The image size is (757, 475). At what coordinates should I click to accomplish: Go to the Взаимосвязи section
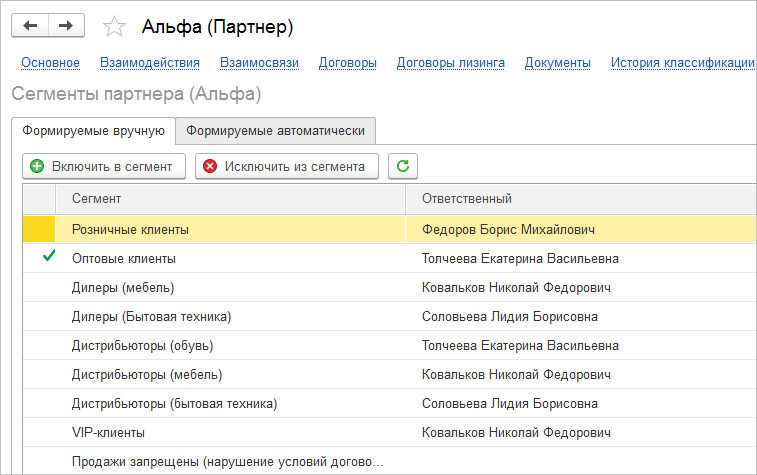[x=259, y=63]
